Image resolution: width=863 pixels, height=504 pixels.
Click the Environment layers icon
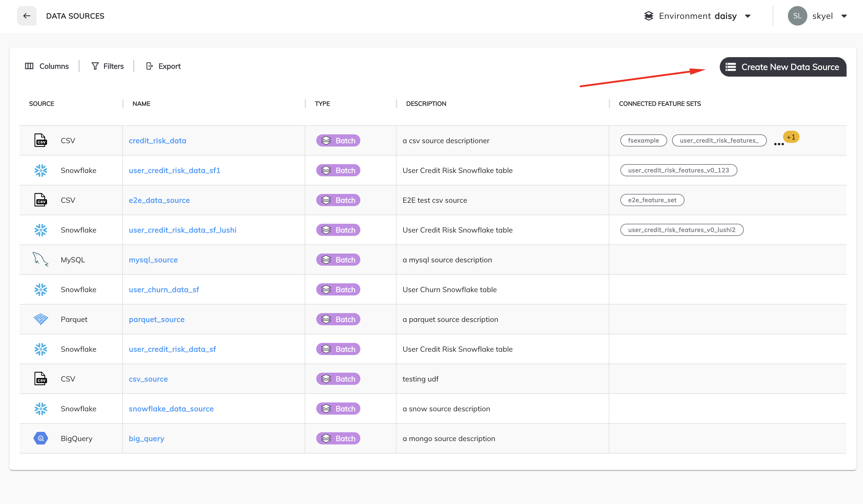649,16
